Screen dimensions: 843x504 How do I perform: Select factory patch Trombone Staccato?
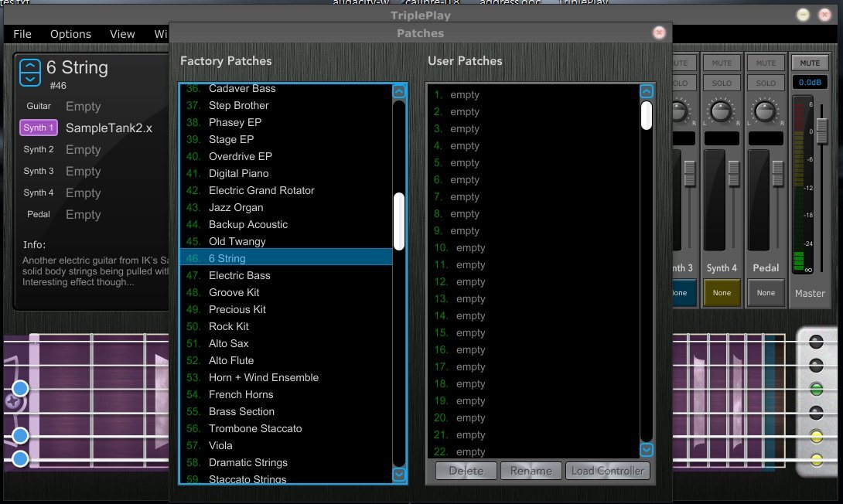286,429
